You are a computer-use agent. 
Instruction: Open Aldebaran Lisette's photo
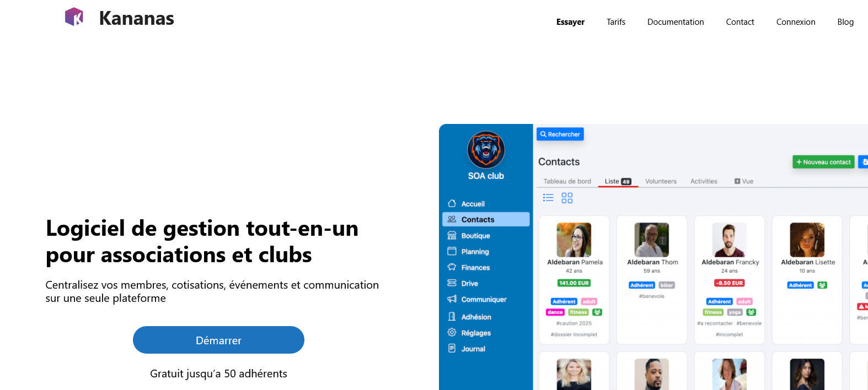[807, 240]
